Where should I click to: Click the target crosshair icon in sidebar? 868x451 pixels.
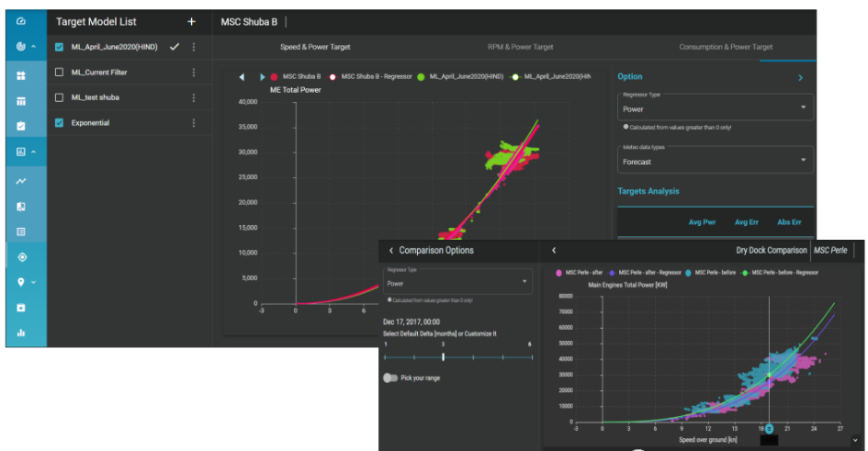pyautogui.click(x=21, y=257)
